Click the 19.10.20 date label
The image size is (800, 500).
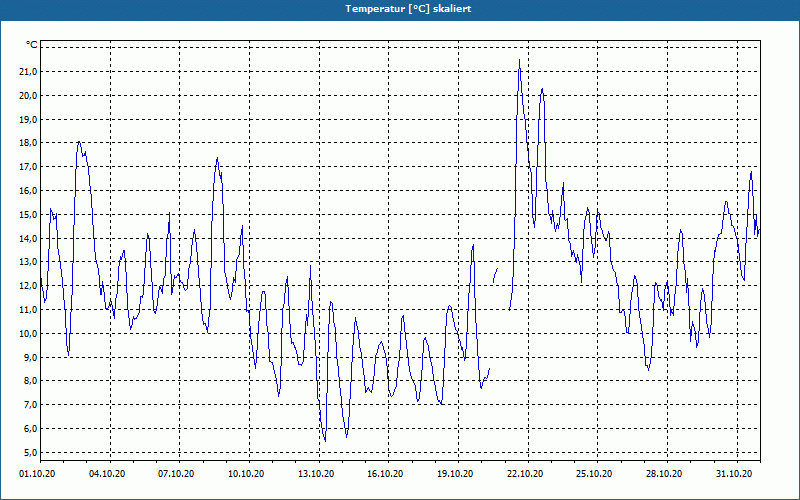click(455, 474)
